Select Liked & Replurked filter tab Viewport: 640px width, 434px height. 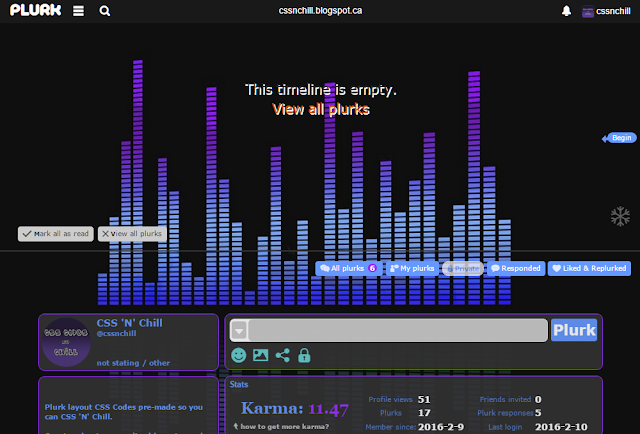pos(589,268)
